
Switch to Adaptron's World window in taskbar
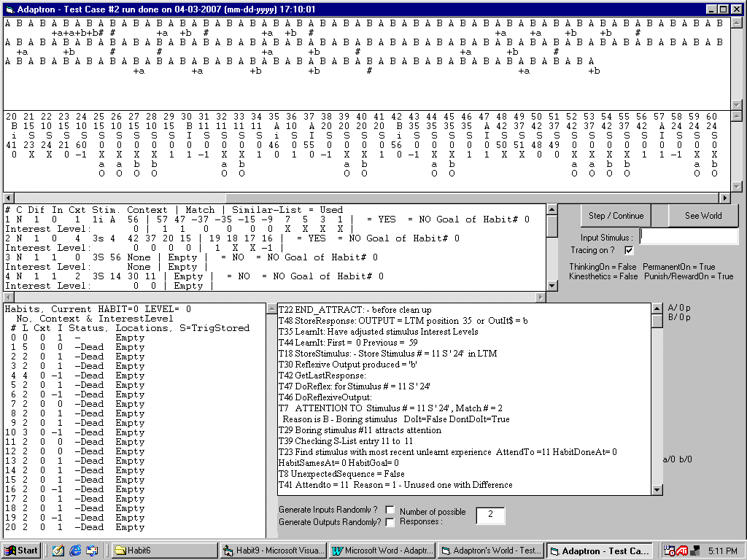pyautogui.click(x=491, y=551)
